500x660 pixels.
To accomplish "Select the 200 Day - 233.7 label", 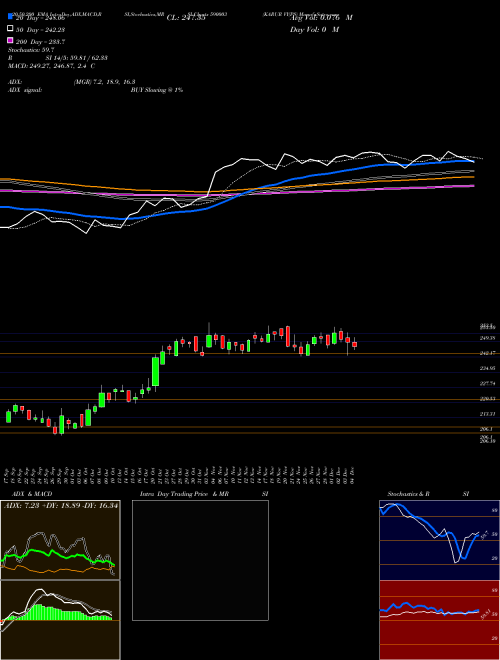I will click(x=40, y=42).
